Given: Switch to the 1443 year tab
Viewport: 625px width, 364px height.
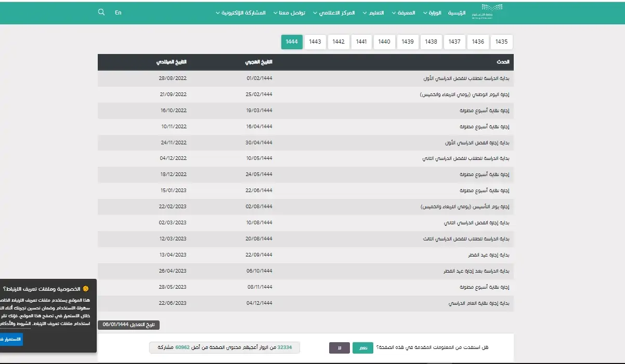Looking at the screenshot, I should [315, 42].
